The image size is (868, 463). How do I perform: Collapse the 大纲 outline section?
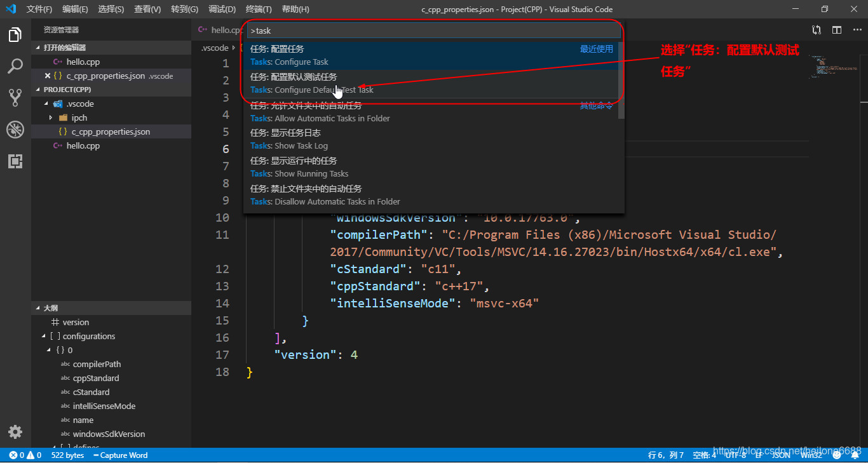(111, 307)
